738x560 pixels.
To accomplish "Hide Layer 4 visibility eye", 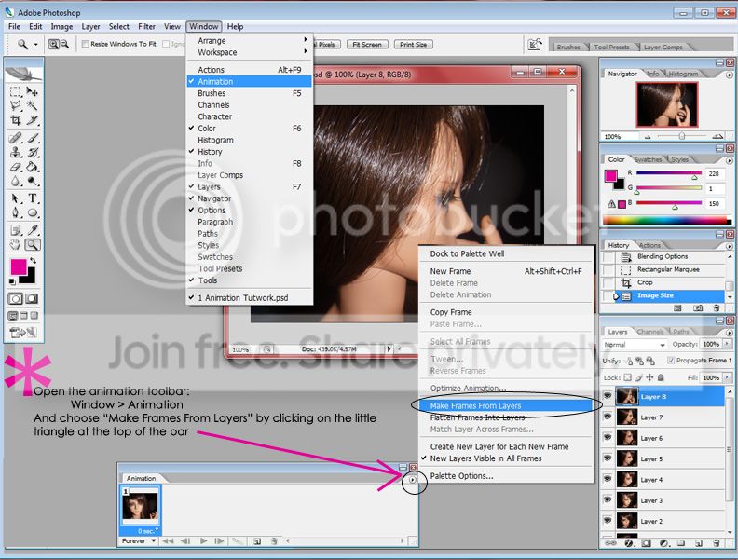I will point(608,479).
